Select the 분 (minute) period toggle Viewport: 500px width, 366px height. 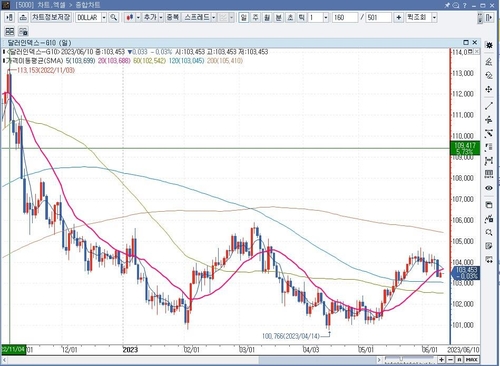click(x=279, y=17)
